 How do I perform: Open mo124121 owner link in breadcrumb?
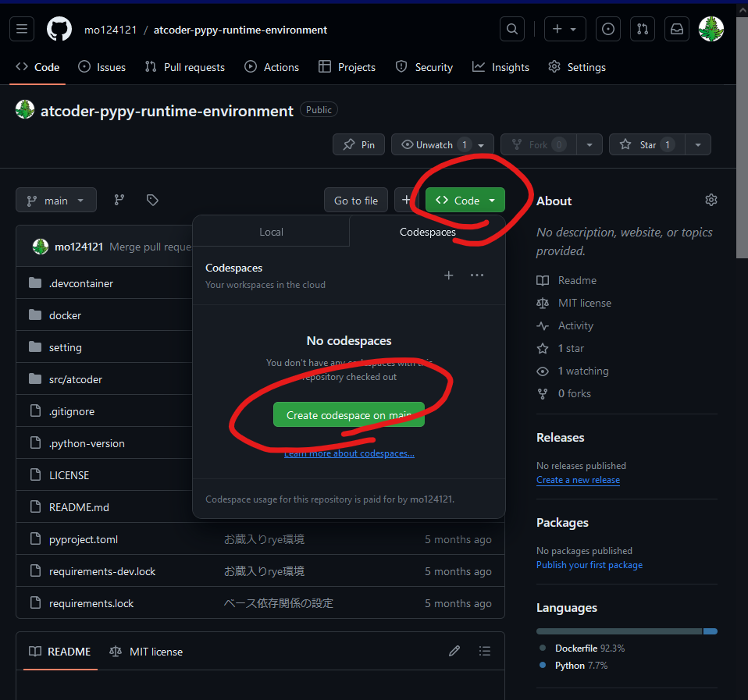click(111, 30)
